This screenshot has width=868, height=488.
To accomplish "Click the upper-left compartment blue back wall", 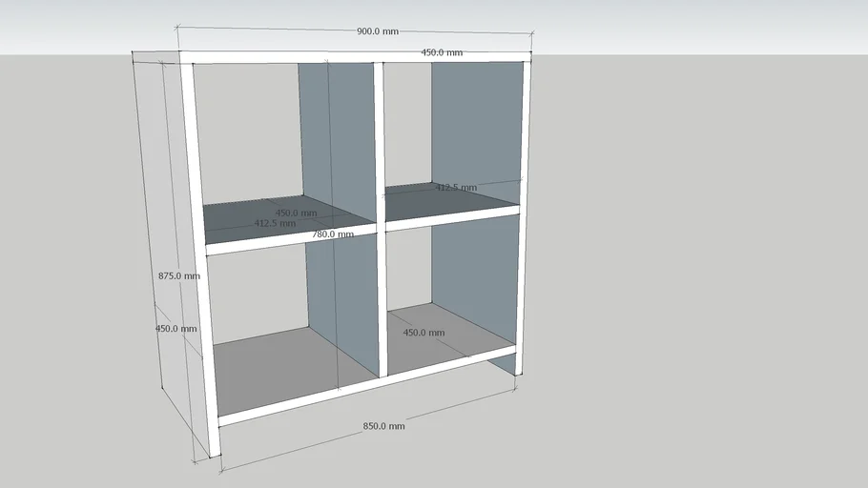I will [336, 133].
